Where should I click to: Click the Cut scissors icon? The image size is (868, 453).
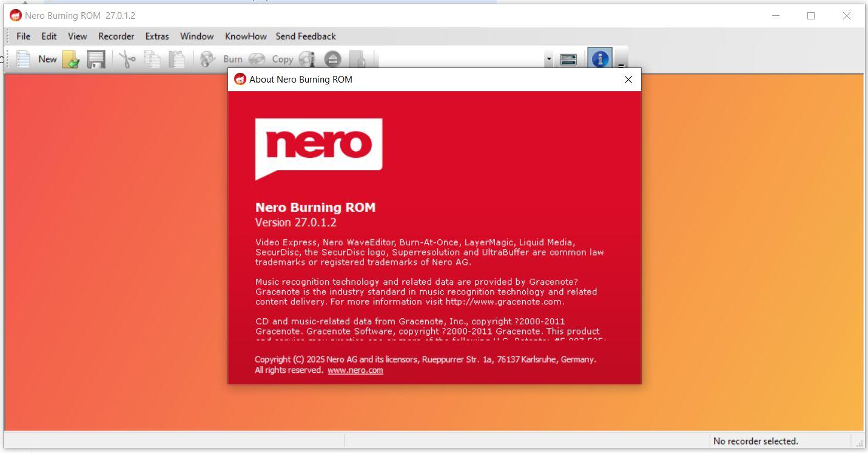click(127, 59)
